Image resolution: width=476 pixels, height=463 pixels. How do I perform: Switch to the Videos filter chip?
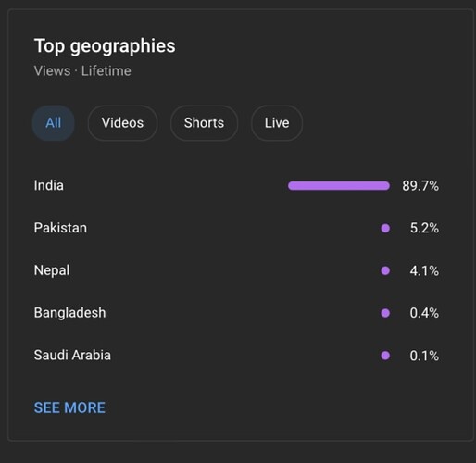pyautogui.click(x=122, y=123)
